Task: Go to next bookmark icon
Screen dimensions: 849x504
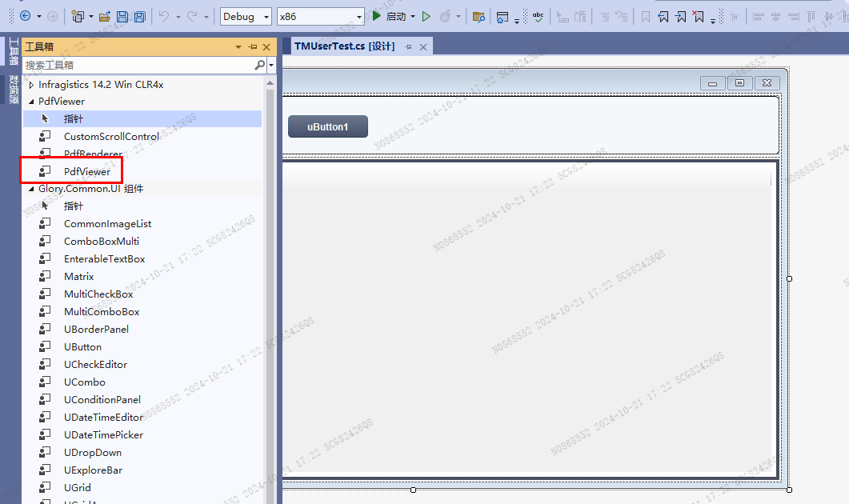Action: 681,18
